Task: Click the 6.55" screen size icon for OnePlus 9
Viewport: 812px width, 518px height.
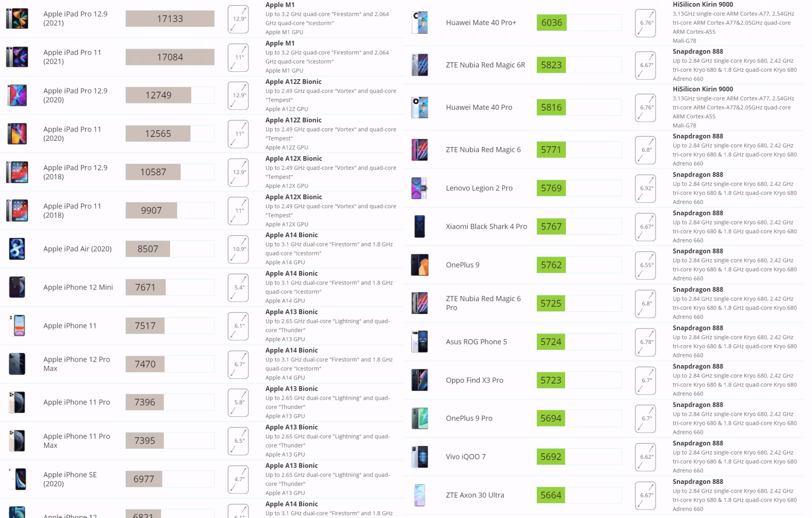Action: 645,265
